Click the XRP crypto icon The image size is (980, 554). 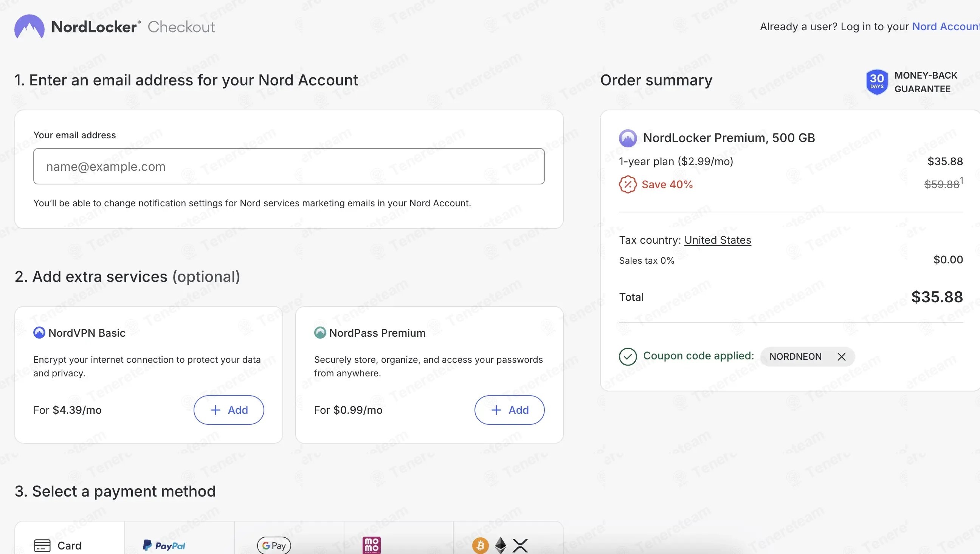point(520,546)
